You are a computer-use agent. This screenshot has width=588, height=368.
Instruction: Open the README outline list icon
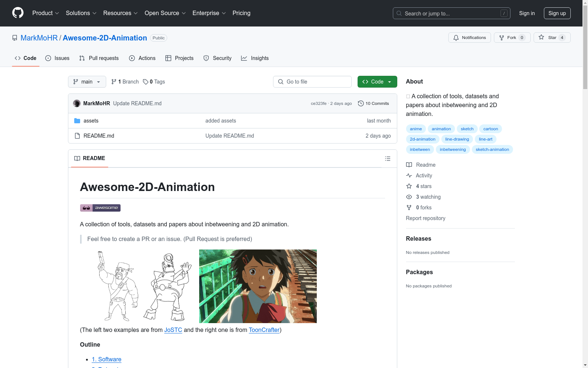tap(387, 159)
